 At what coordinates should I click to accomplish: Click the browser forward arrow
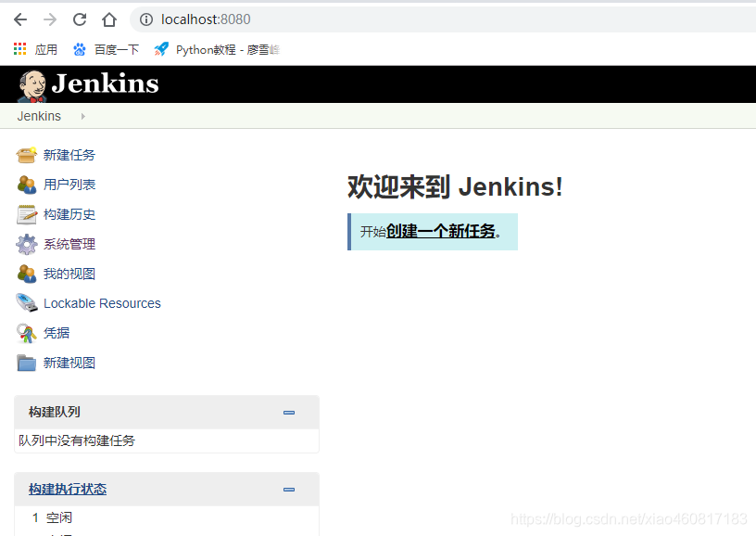tap(50, 19)
